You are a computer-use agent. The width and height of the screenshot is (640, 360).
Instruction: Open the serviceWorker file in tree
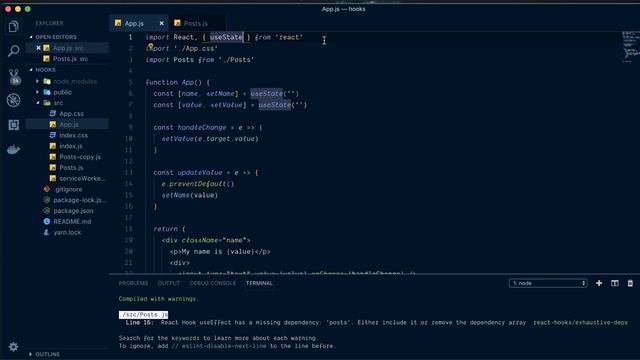pyautogui.click(x=82, y=178)
